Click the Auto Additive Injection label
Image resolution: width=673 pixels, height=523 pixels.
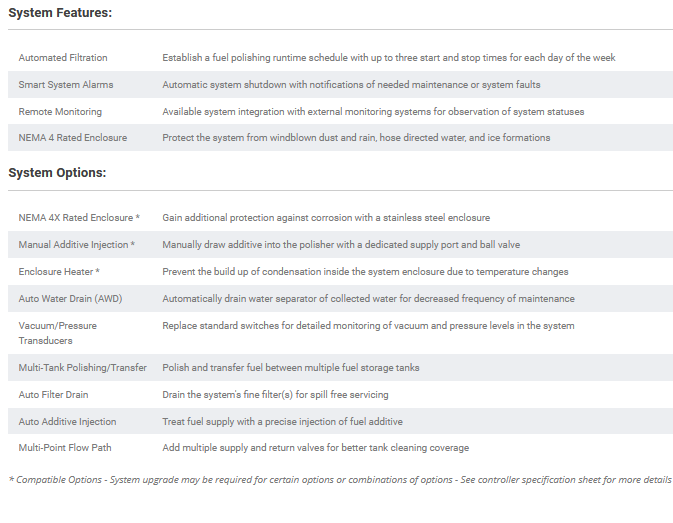(68, 422)
